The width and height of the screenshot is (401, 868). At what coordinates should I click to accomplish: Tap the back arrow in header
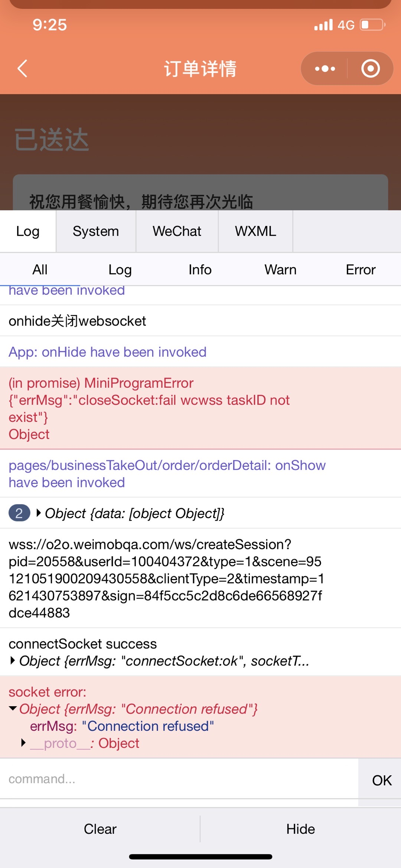(x=22, y=69)
